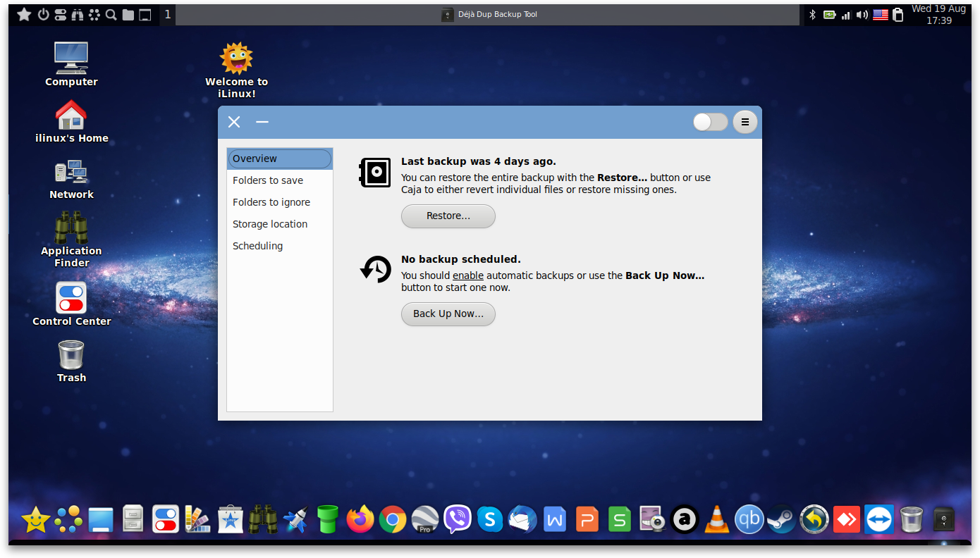Click the power icon in top panel
Screen dimensions: 980x558
(44, 14)
